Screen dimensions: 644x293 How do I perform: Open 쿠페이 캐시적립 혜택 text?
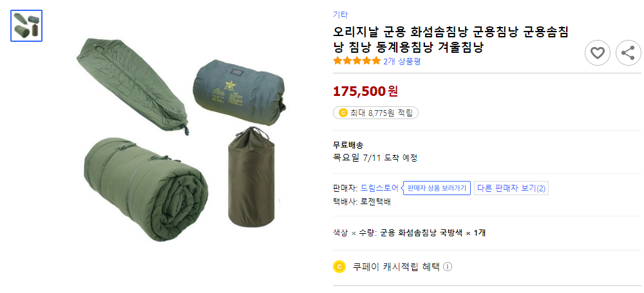pos(395,267)
